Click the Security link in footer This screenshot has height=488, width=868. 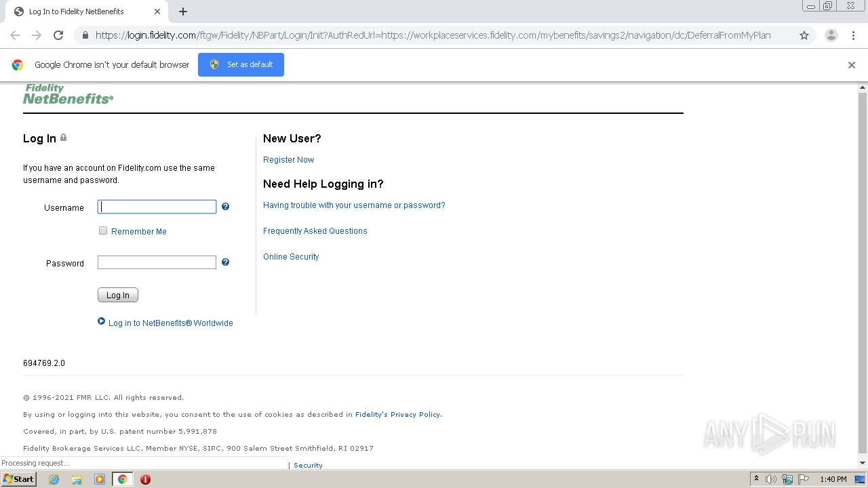pos(308,466)
